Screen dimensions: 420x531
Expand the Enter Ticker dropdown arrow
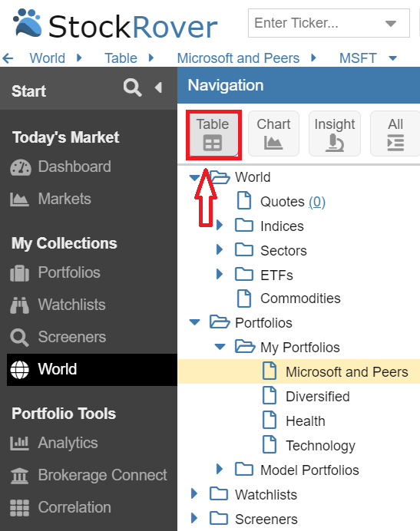pos(391,23)
